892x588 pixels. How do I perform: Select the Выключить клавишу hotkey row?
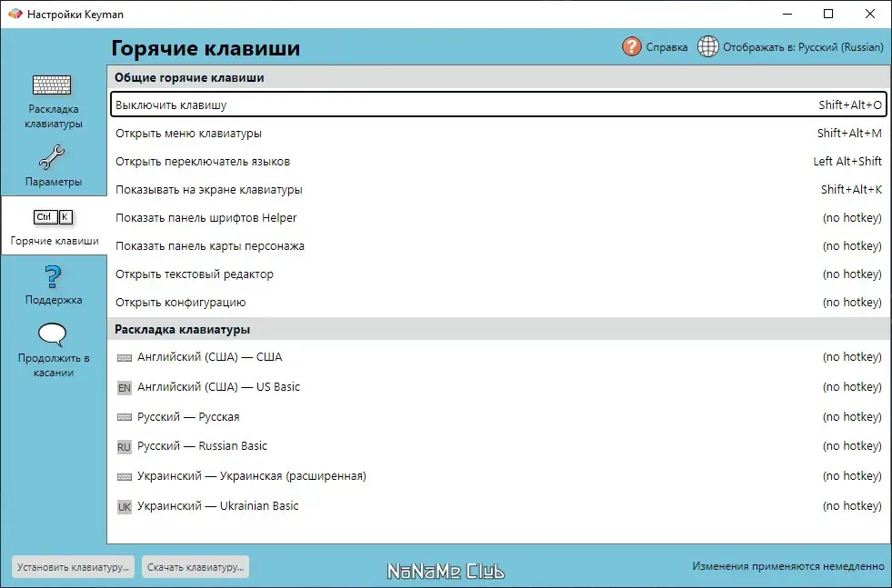pos(498,105)
